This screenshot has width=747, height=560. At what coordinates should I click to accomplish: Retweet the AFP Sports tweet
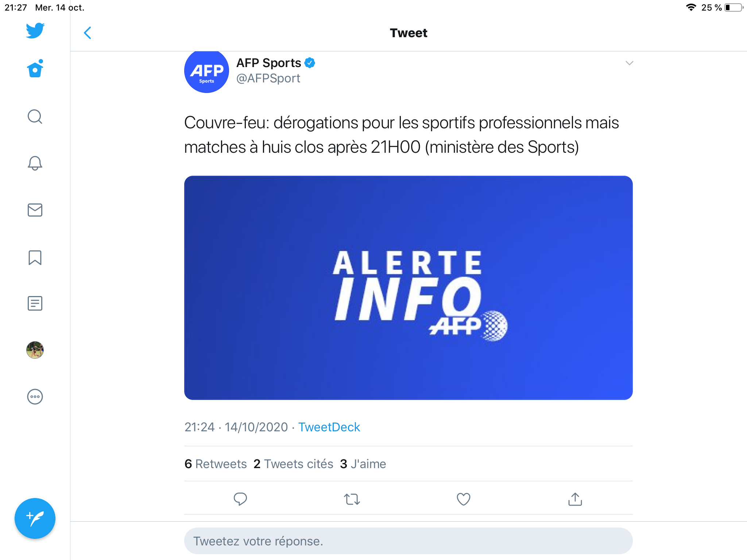(352, 499)
